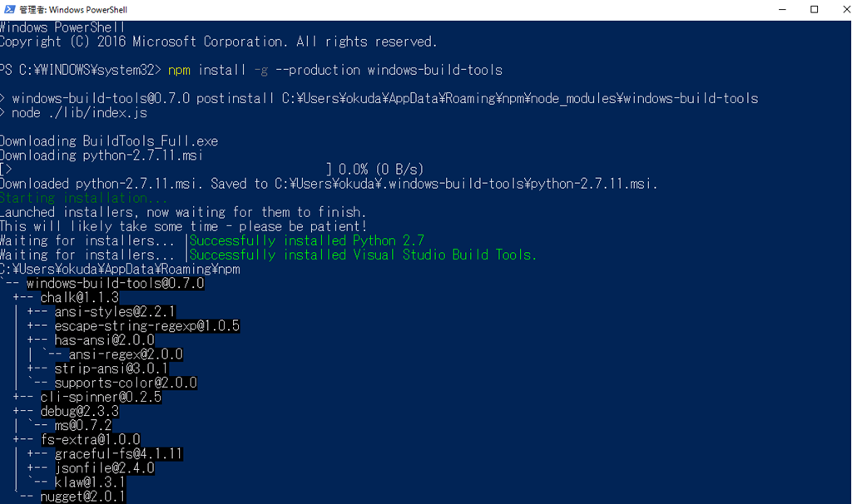The height and width of the screenshot is (504, 852).
Task: Click ansi-styles@2.2.1 in the dependency tree
Action: [115, 312]
